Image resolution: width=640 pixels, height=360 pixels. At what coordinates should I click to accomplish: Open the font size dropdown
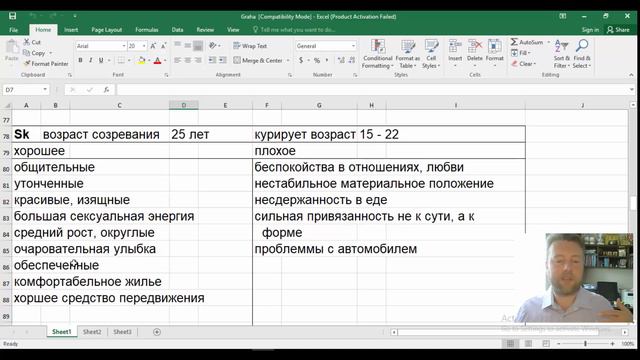click(x=144, y=46)
